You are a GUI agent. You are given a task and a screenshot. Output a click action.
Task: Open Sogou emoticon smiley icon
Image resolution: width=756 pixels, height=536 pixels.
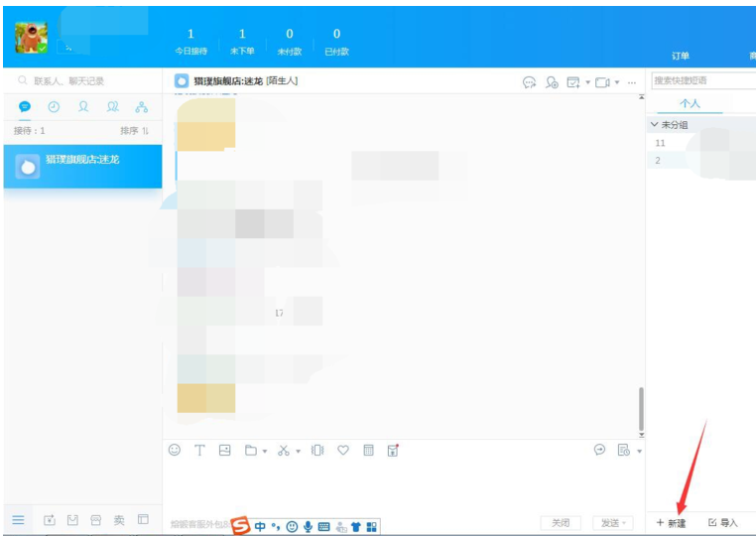[292, 526]
